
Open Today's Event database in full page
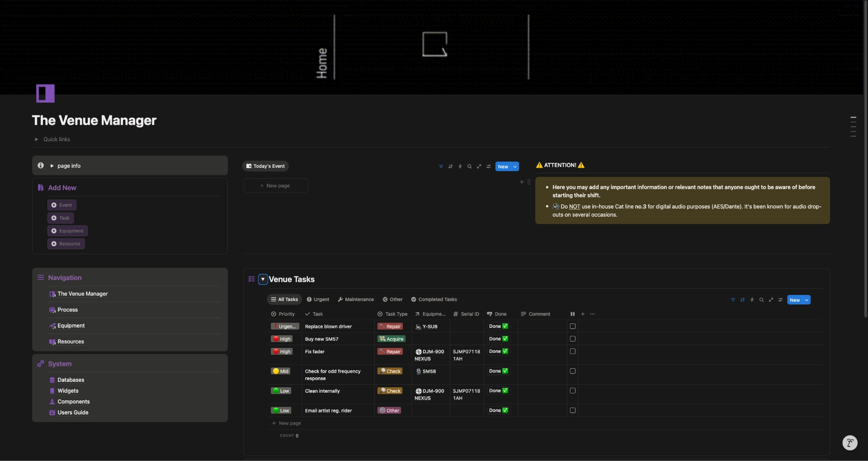(479, 166)
